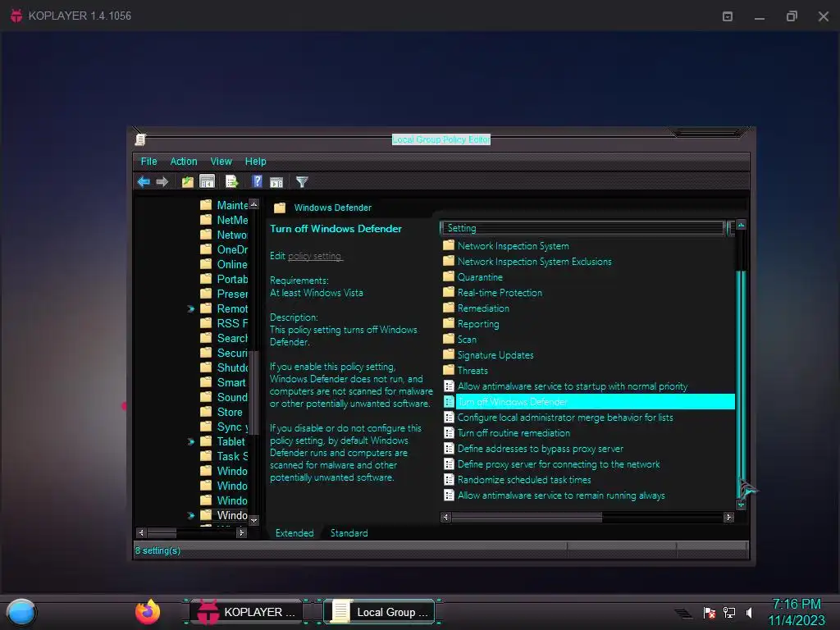
Task: Expand the Tablet folder tree arrow
Action: pyautogui.click(x=190, y=441)
